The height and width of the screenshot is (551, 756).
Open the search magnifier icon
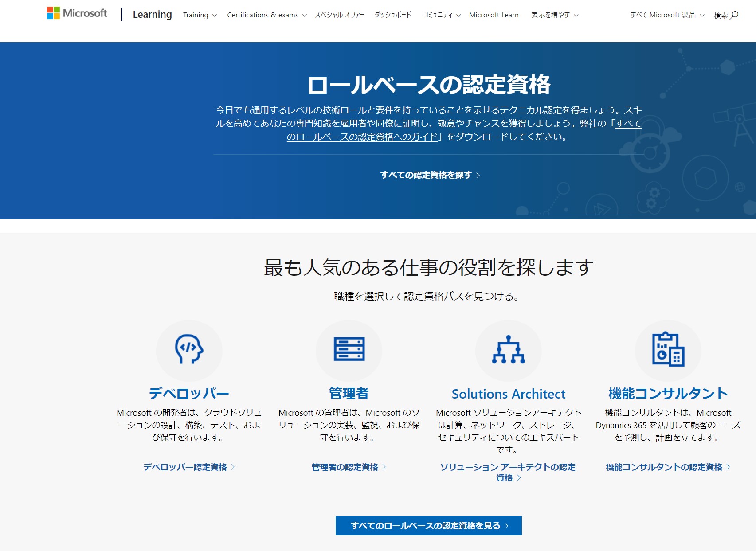[734, 15]
